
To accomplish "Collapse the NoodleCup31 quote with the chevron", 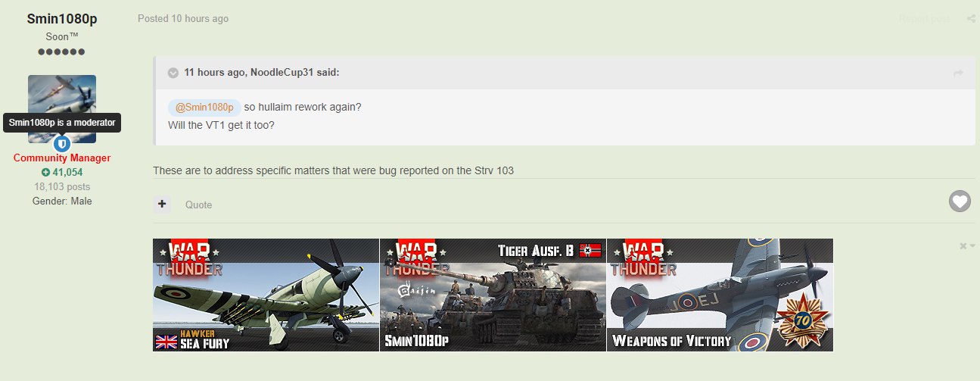I will click(173, 73).
